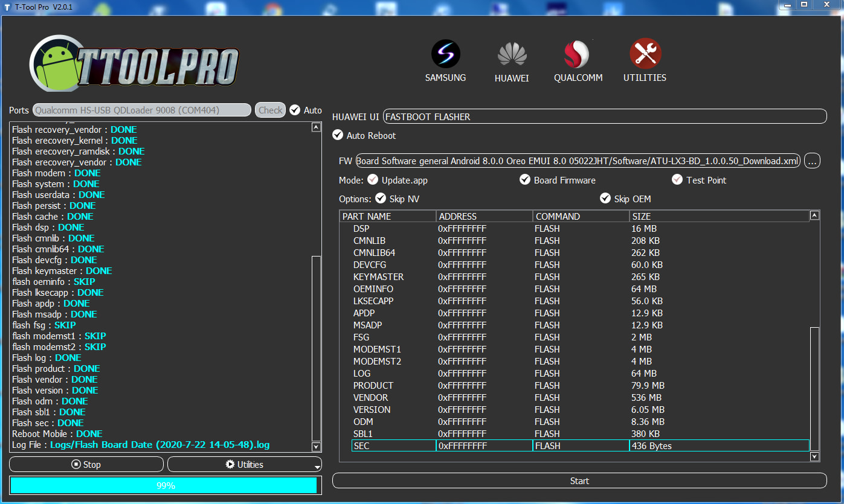Click the Log File path log line
The image size is (844, 504).
(141, 445)
